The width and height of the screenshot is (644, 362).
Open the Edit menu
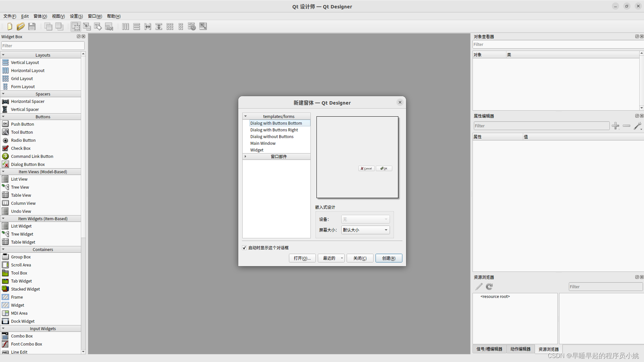pos(25,16)
